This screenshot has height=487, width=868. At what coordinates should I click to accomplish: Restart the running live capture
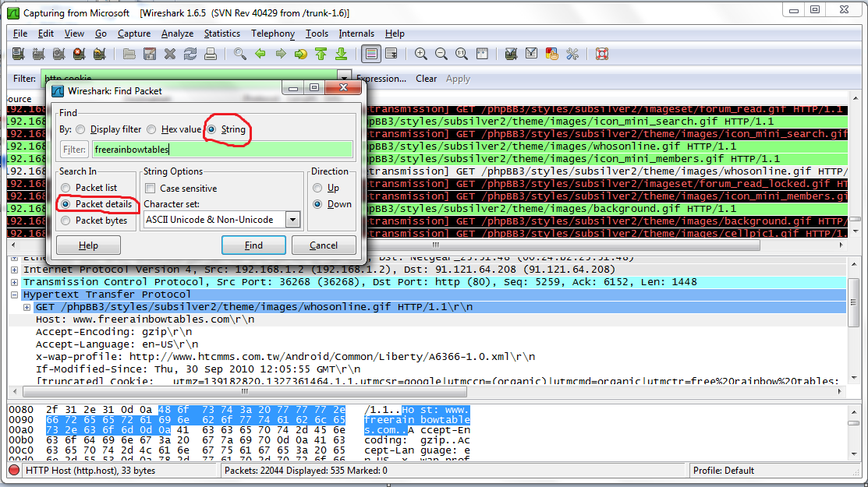[x=100, y=54]
